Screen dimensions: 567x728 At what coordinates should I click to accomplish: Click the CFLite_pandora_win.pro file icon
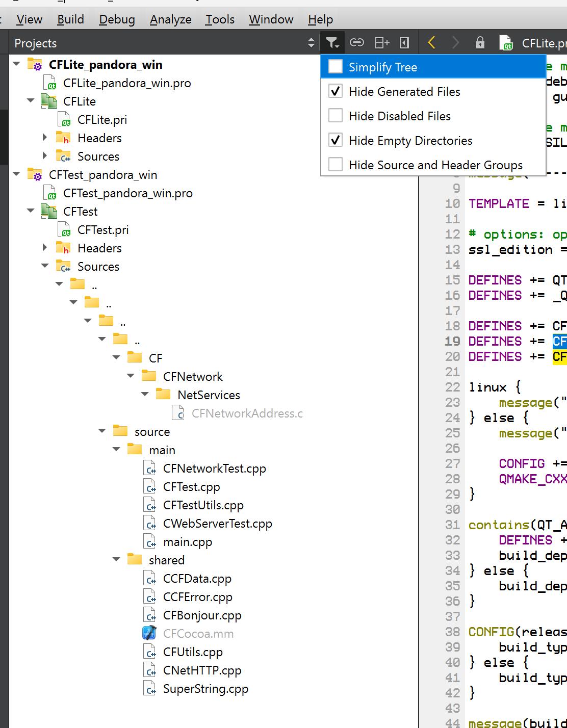(49, 83)
